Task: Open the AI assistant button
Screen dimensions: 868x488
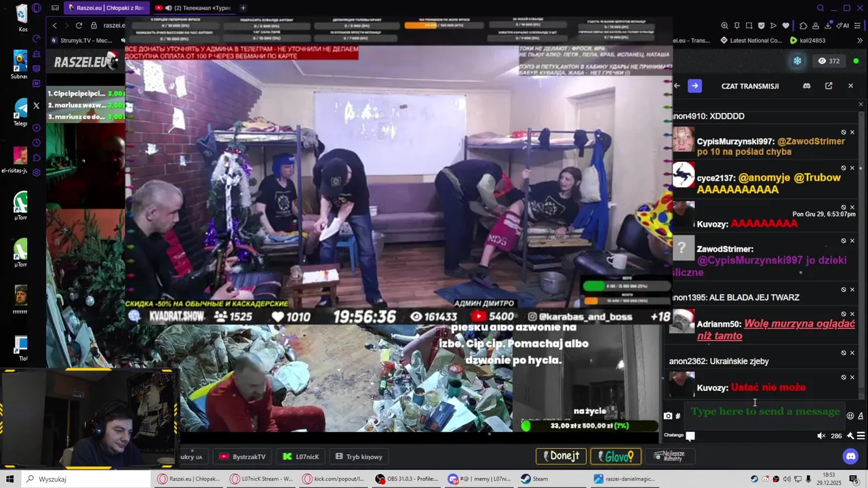Action: click(843, 26)
